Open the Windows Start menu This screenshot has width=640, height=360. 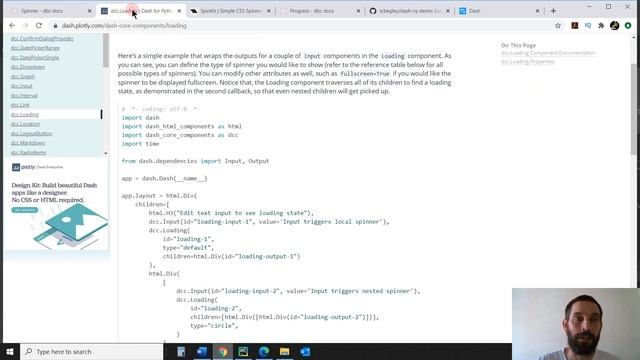(x=10, y=351)
